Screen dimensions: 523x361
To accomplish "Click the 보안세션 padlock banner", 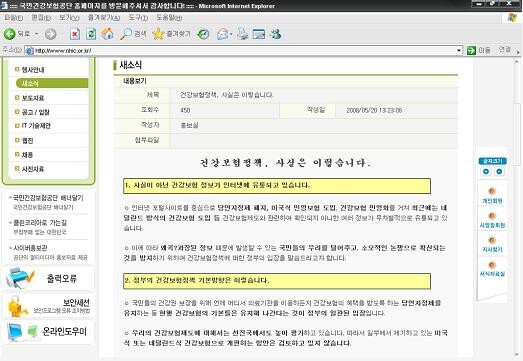I will pos(48,305).
